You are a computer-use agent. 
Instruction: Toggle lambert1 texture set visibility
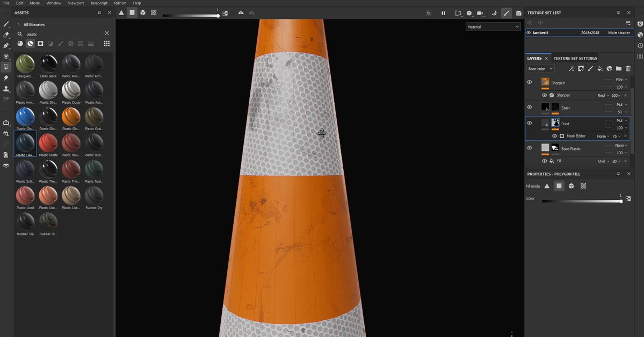[x=529, y=32]
